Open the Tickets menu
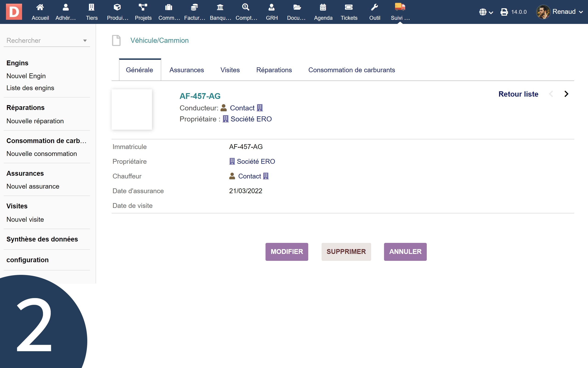This screenshot has width=588, height=368. click(x=349, y=12)
